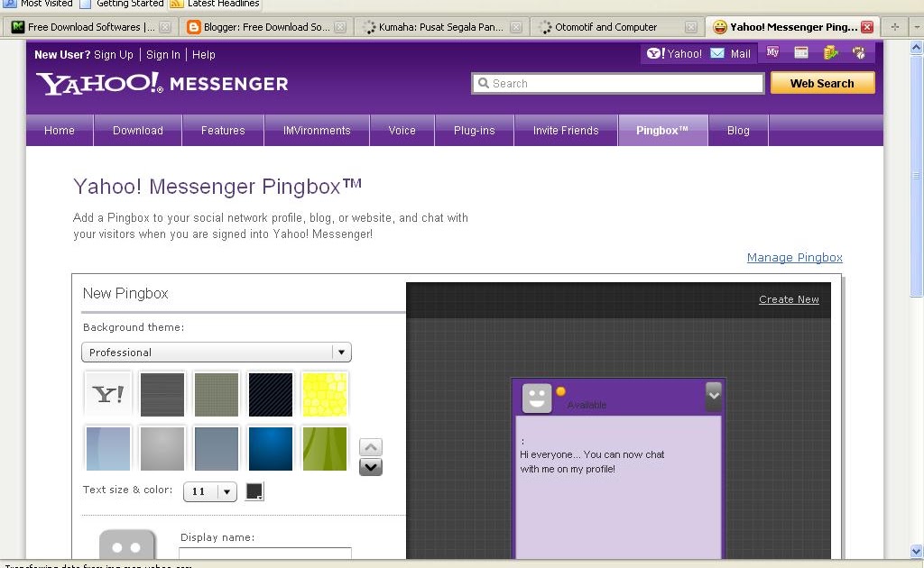Select the Pingbox navigation tab
This screenshot has height=568, width=924.
click(662, 130)
